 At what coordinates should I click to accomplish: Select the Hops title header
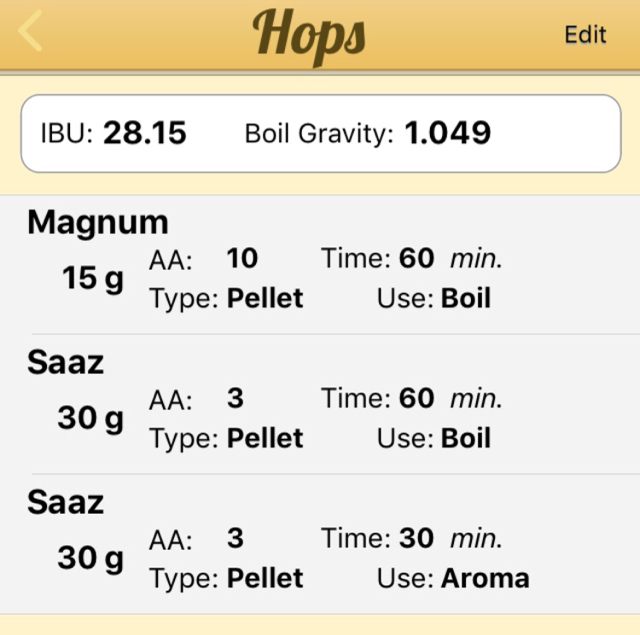click(x=309, y=35)
